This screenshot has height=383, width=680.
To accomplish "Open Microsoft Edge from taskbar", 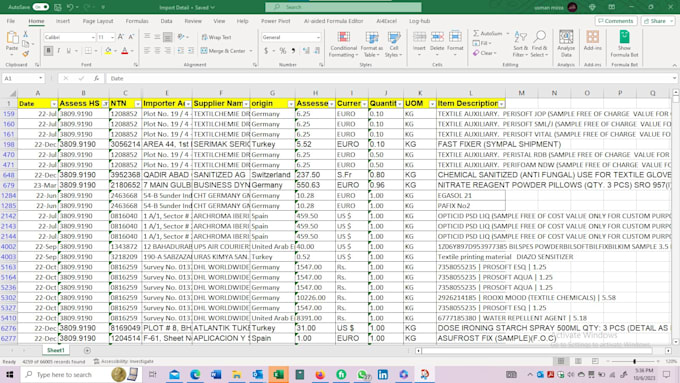I will tap(195, 374).
